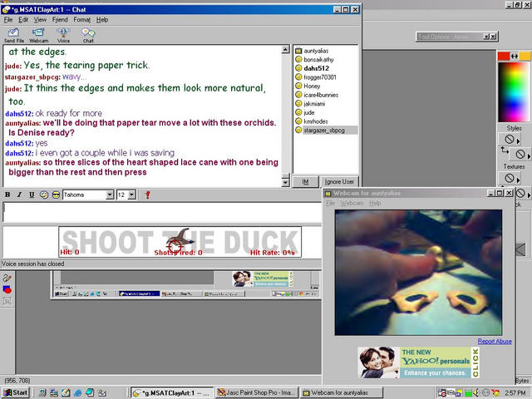This screenshot has height=399, width=532.
Task: Select user kmrhodes in the list
Action: point(316,121)
